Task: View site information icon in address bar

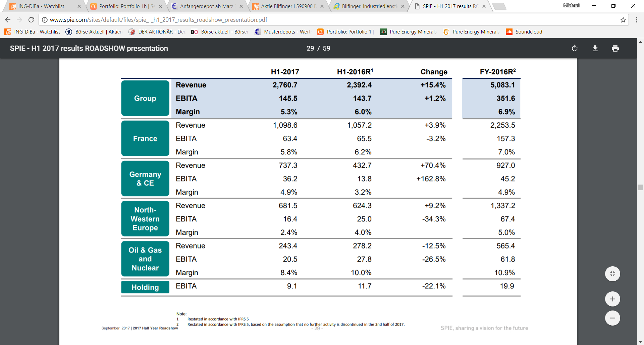Action: click(x=45, y=20)
